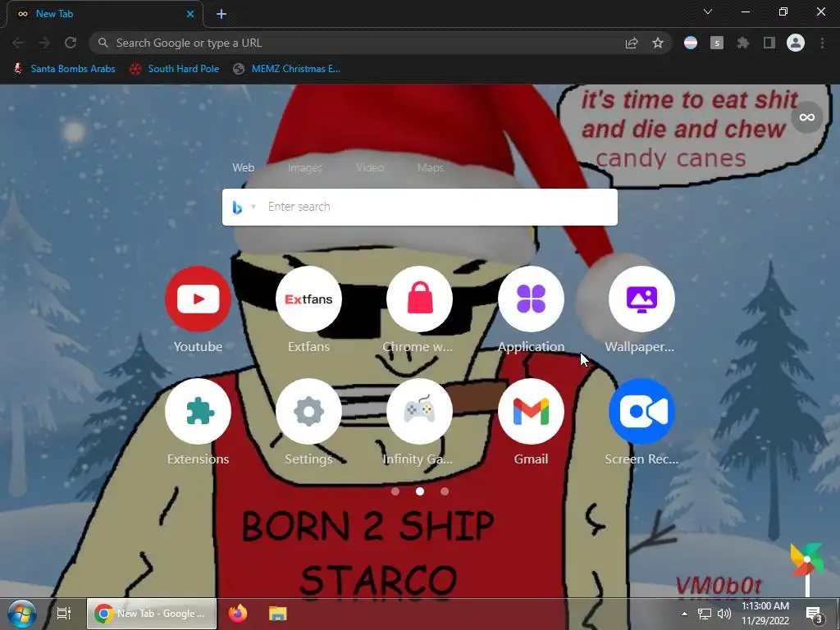The width and height of the screenshot is (840, 630).
Task: Open the Settings gear shortcut
Action: [x=308, y=412]
